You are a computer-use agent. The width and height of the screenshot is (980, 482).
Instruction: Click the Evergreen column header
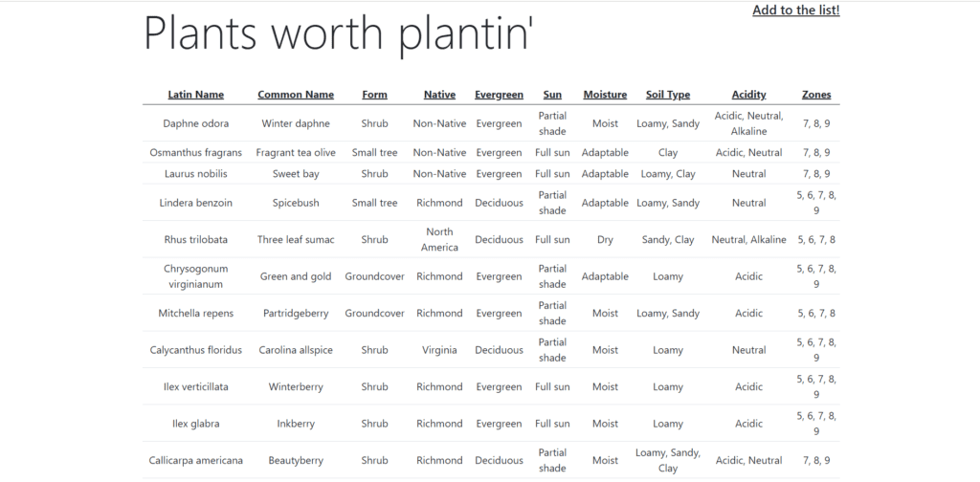[x=499, y=95]
